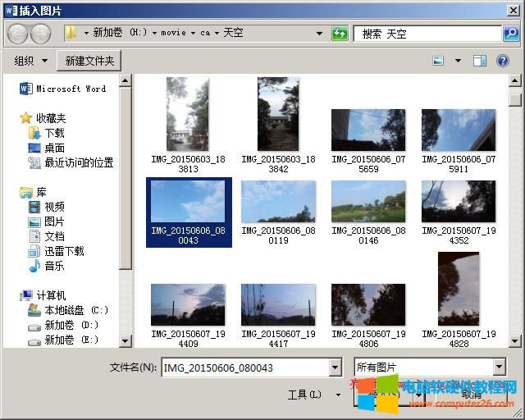Image resolution: width=525 pixels, height=420 pixels.
Task: Toggle the preview pane icon
Action: [480, 61]
